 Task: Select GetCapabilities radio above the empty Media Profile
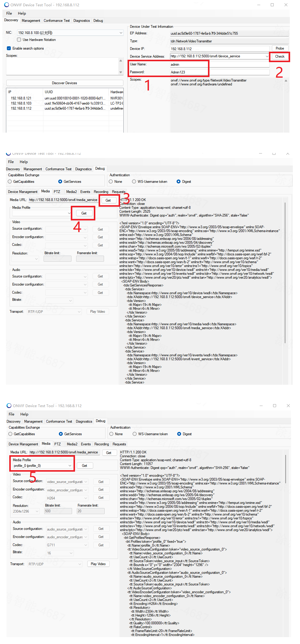pos(10,182)
